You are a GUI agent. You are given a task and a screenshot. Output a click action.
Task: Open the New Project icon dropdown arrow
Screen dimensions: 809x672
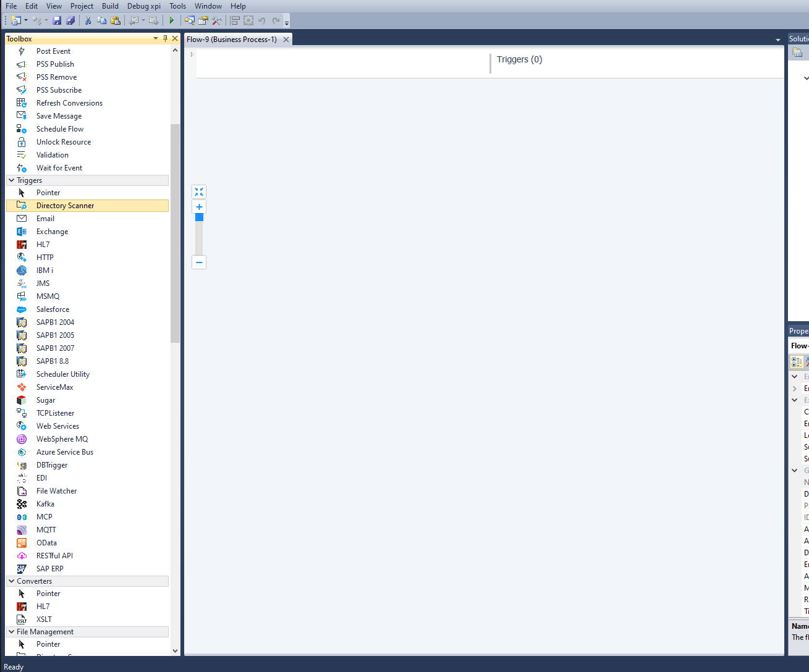point(26,20)
